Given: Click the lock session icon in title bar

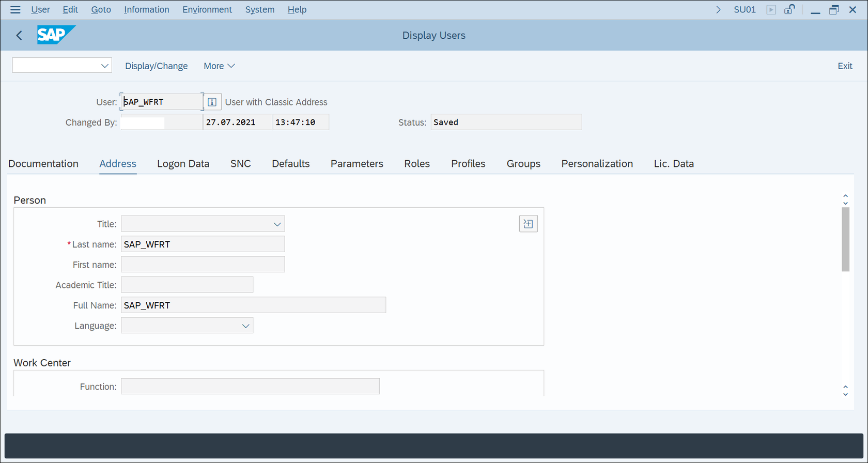Looking at the screenshot, I should click(x=789, y=10).
